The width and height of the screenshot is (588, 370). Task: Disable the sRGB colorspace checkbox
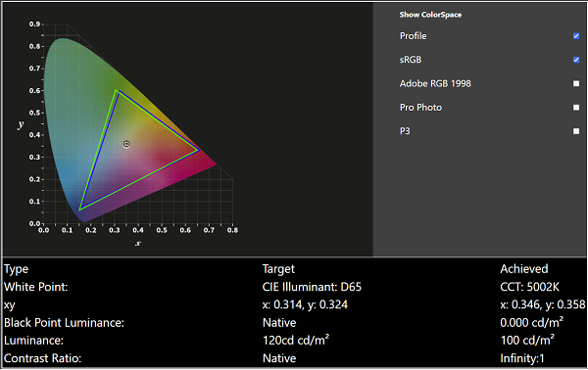pyautogui.click(x=576, y=60)
